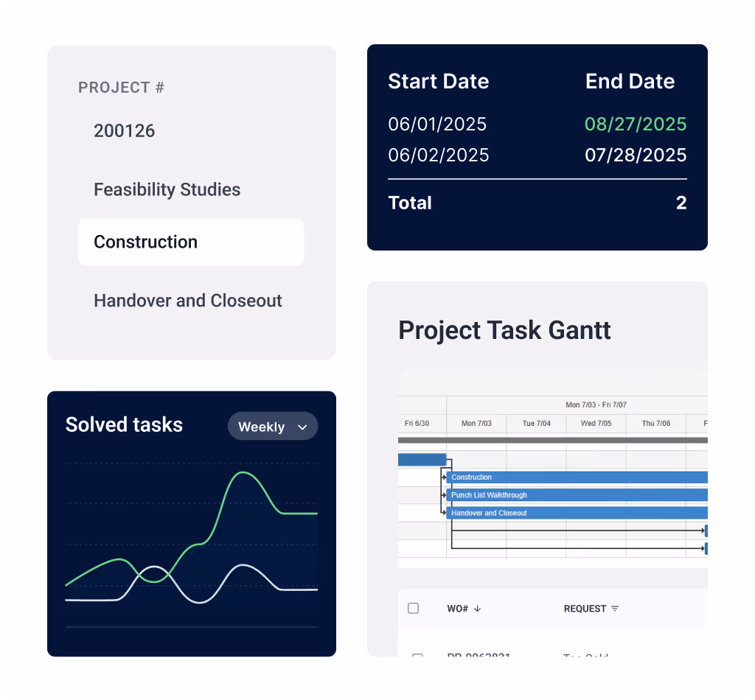The height and width of the screenshot is (700, 755).
Task: Click week range Mon 7/03 - Fri 7/07
Action: (596, 405)
